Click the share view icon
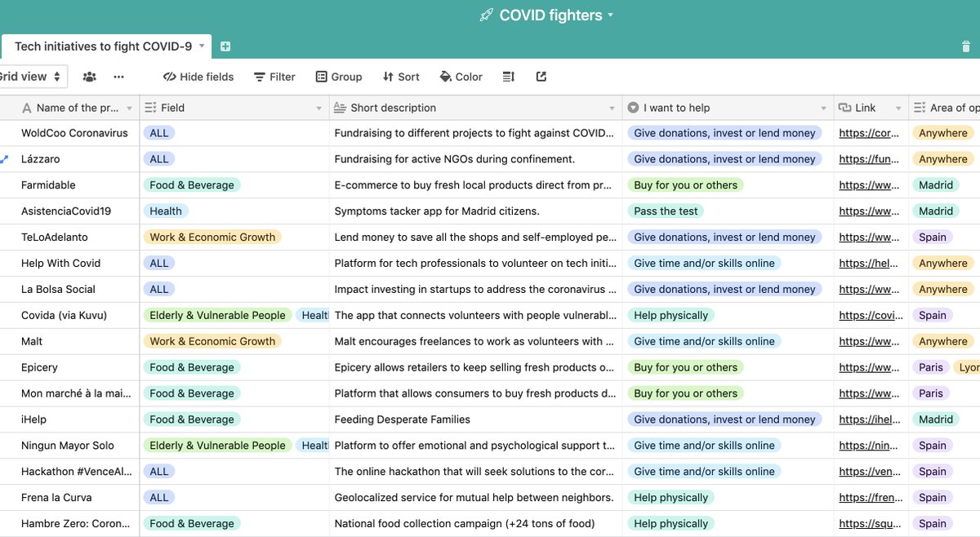Image resolution: width=980 pixels, height=537 pixels. [x=541, y=77]
